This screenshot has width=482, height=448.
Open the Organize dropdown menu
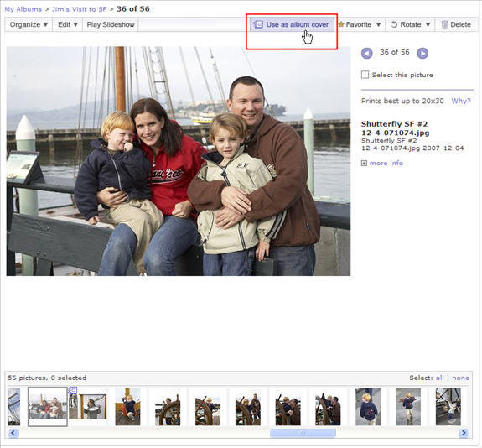29,24
